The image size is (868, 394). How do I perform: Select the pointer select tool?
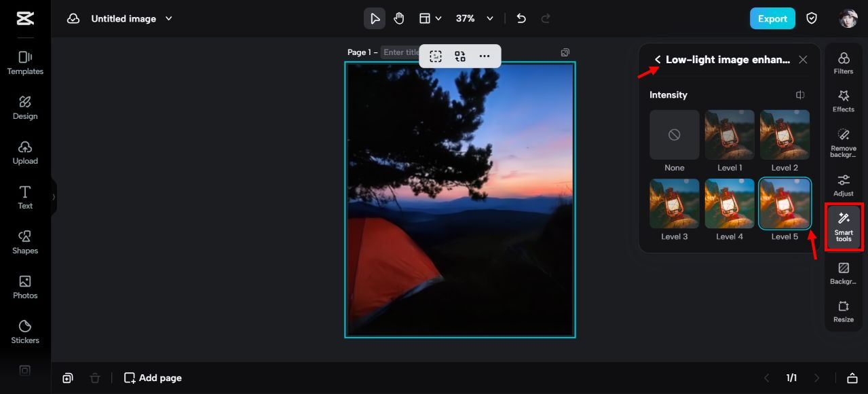(x=375, y=19)
